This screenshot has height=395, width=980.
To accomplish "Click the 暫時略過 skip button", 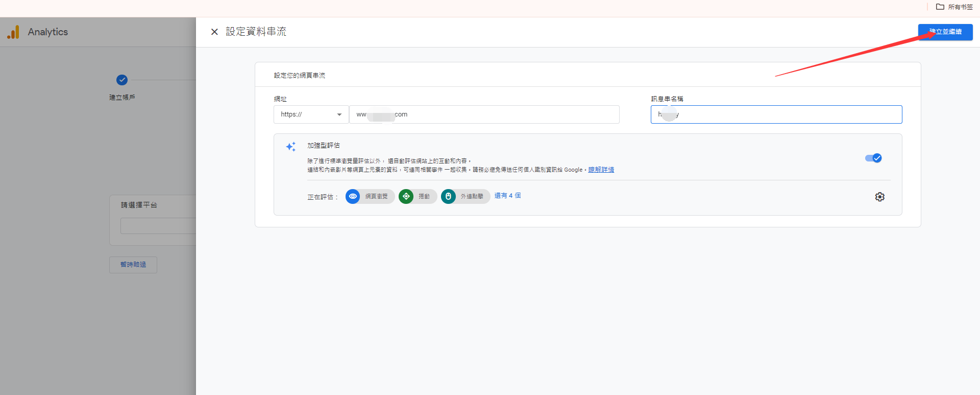I will 133,265.
